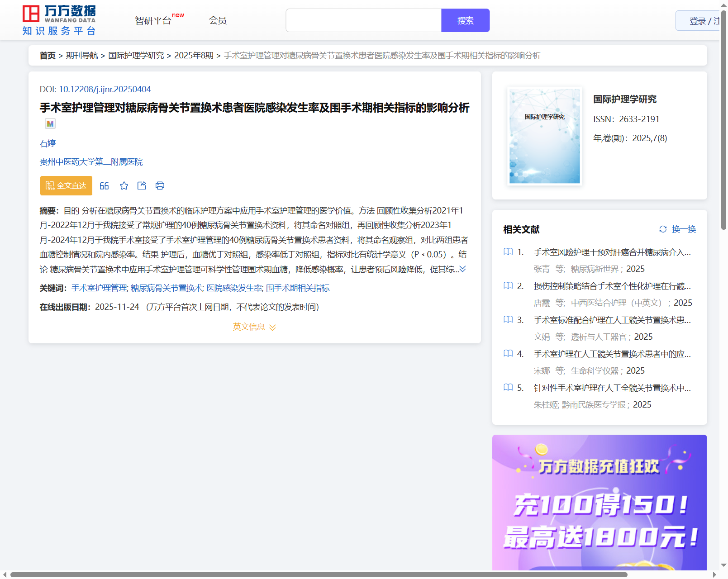
Task: Click the share icon
Action: click(142, 186)
